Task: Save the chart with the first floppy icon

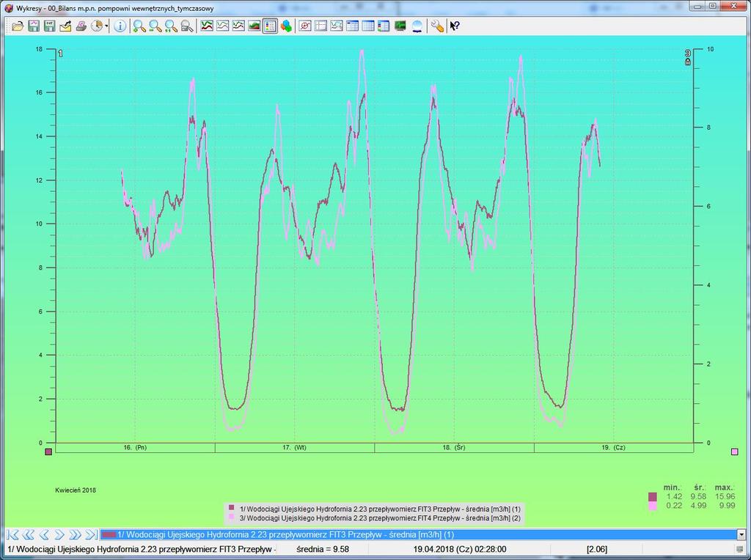Action: 34,26
